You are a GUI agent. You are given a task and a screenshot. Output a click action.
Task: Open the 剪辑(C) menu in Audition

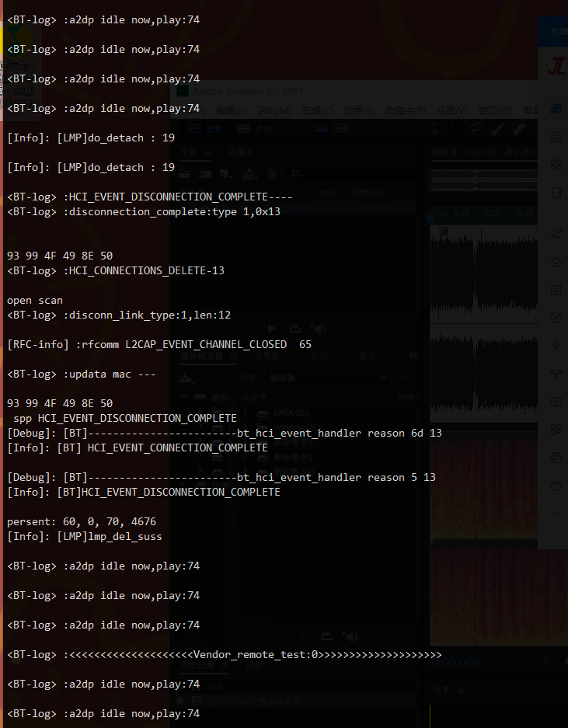(318, 110)
